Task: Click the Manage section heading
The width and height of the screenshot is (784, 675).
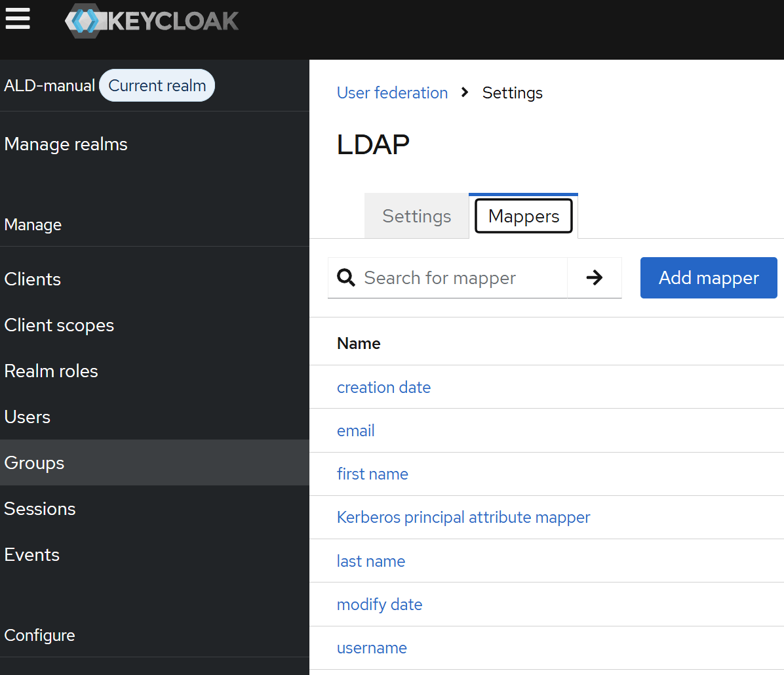Action: (x=33, y=224)
